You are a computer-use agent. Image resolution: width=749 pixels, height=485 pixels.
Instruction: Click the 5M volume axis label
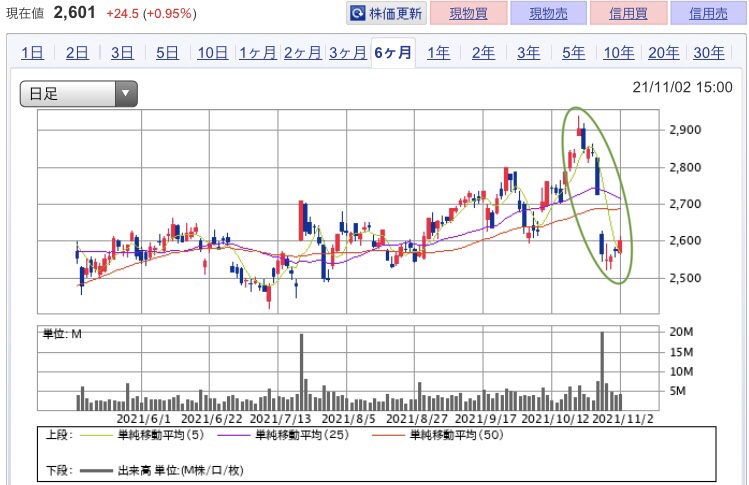pos(677,391)
